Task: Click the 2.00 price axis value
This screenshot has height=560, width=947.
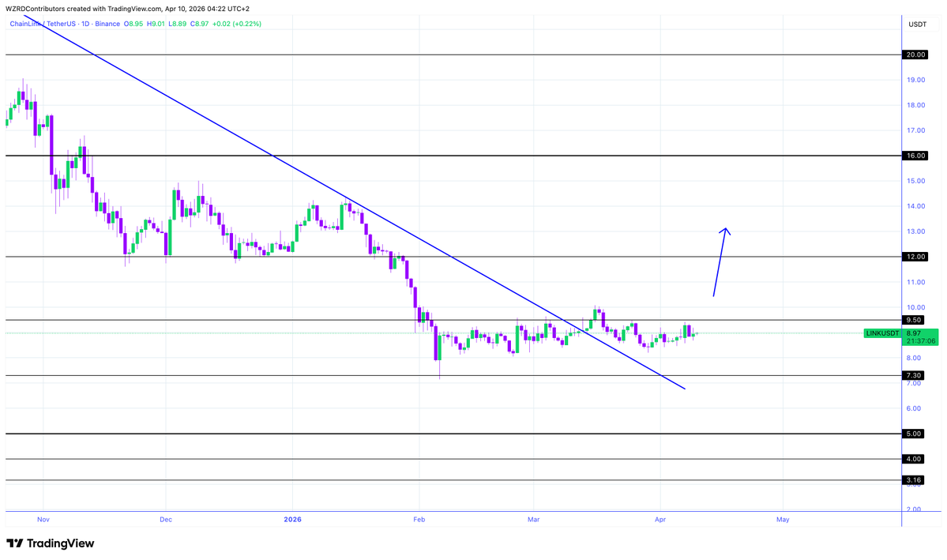Action: (x=914, y=510)
